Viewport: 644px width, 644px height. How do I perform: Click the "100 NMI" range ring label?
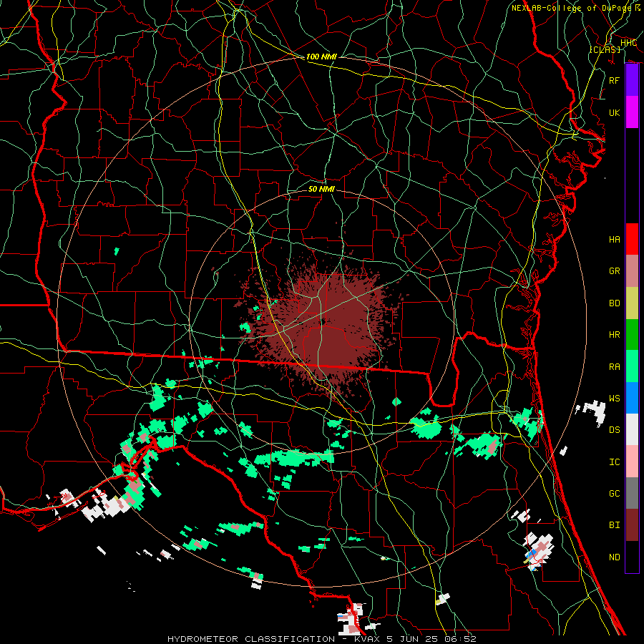pos(321,57)
